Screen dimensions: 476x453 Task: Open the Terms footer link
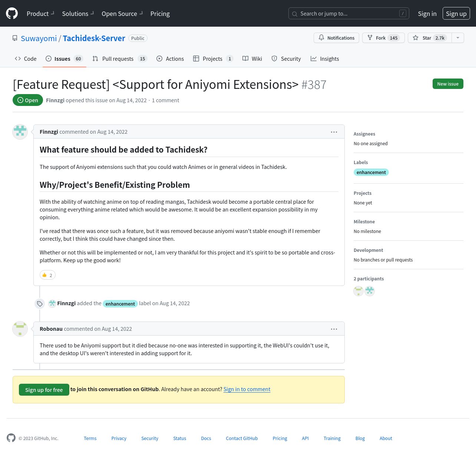(90, 439)
